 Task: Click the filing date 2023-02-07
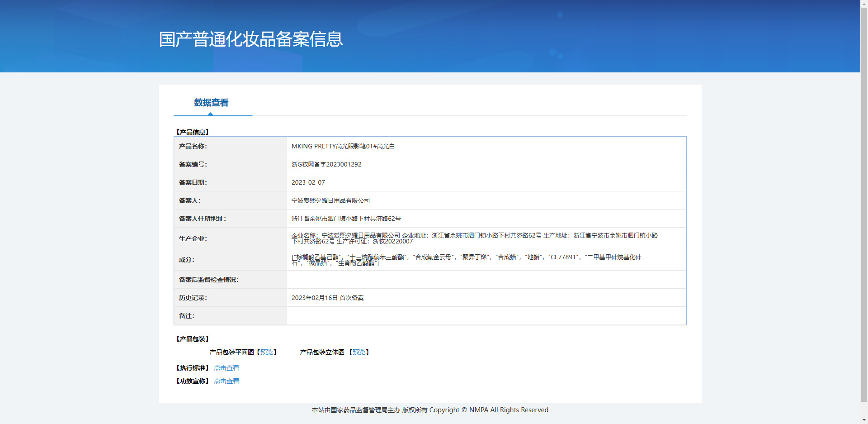tap(308, 182)
